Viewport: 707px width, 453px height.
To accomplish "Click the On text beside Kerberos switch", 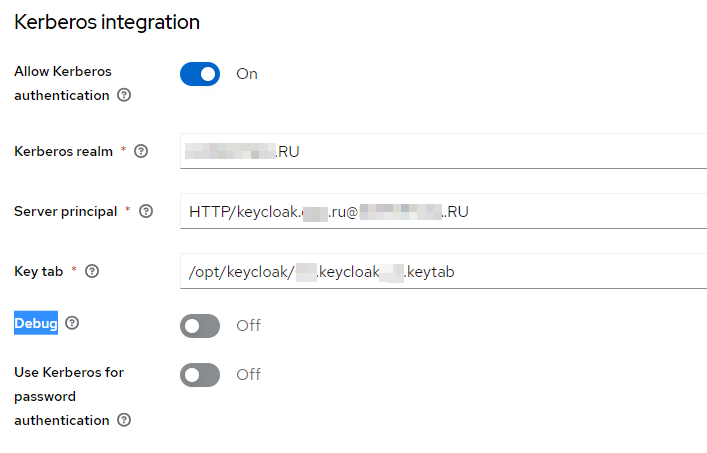I will click(247, 74).
